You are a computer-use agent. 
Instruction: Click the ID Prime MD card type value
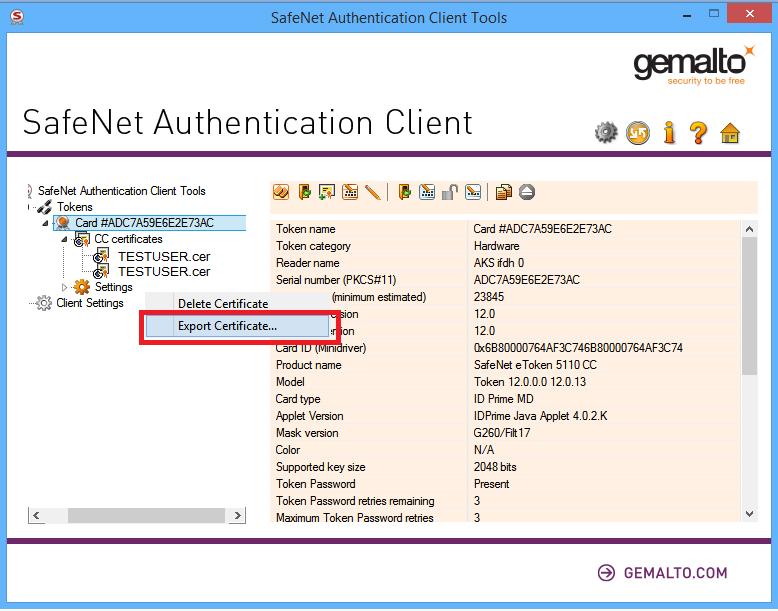tap(504, 399)
